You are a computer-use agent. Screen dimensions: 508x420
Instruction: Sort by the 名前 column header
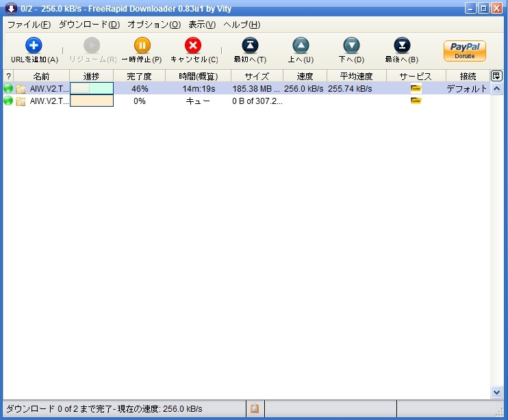tap(41, 77)
